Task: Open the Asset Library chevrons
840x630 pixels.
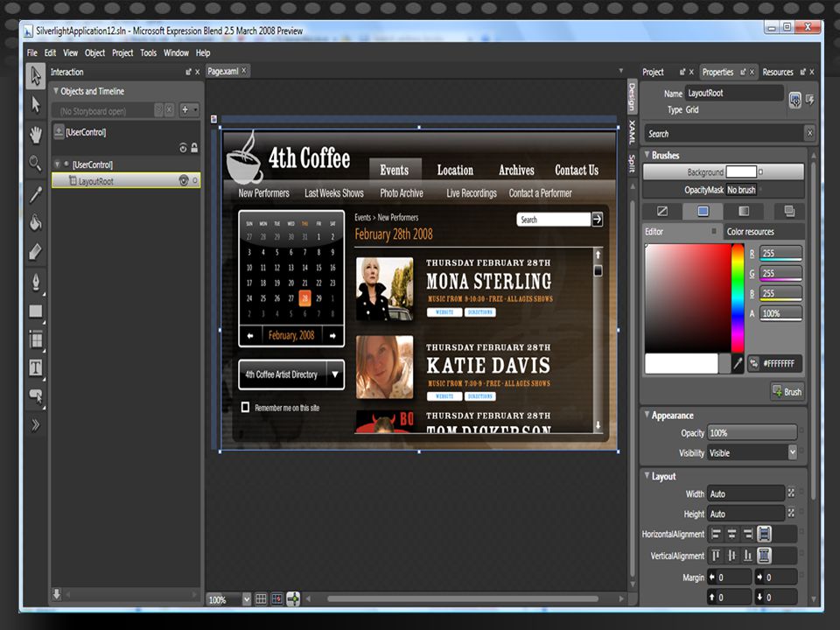Action: (36, 425)
